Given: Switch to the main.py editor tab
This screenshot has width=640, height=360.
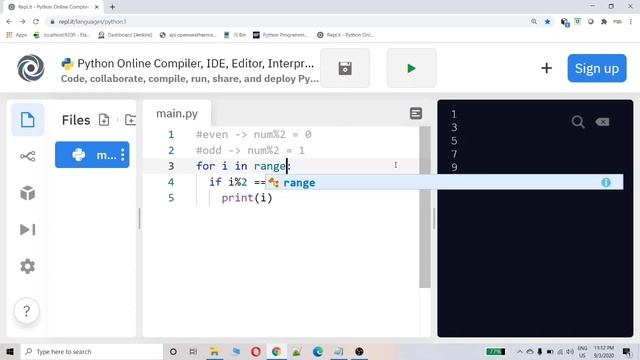Looking at the screenshot, I should pyautogui.click(x=177, y=113).
